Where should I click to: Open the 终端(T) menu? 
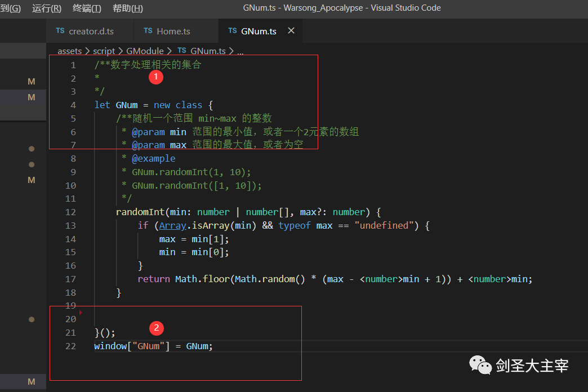87,8
